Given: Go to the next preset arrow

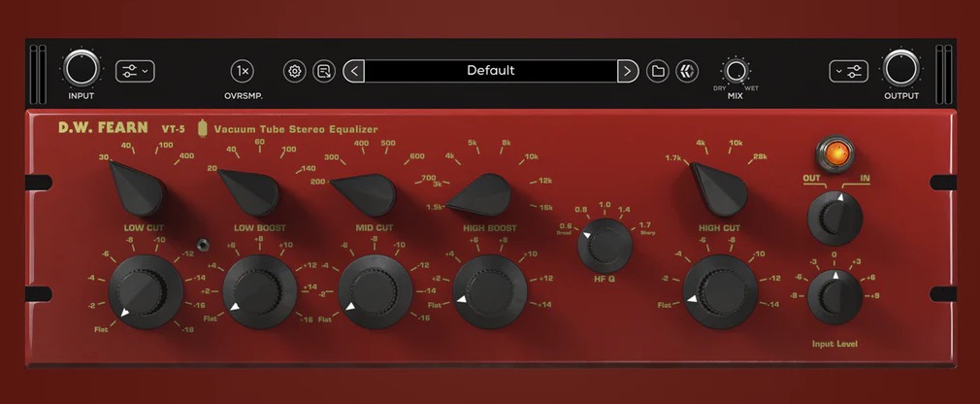Looking at the screenshot, I should 629,71.
